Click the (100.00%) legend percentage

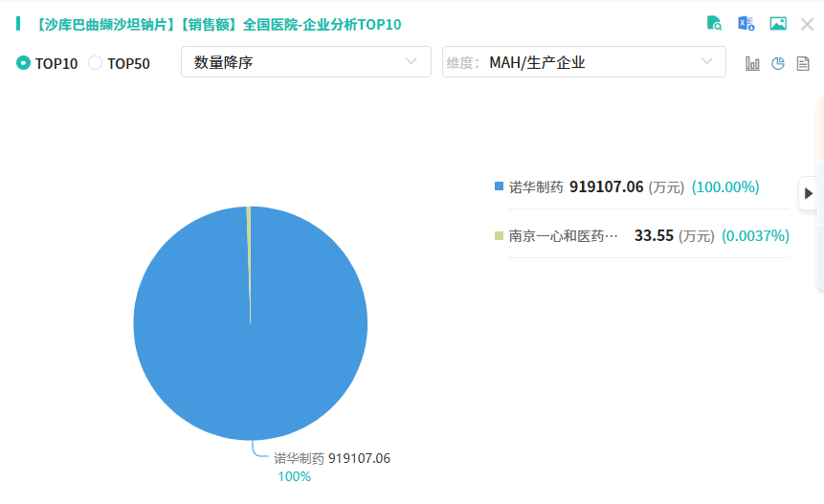point(725,186)
